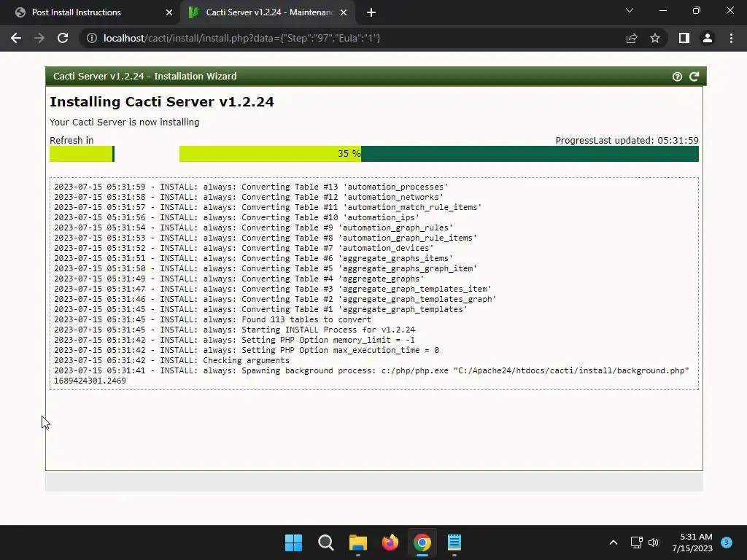Click the 'Cacti Server v1.2.24 - Installation Wizard' title

(145, 76)
